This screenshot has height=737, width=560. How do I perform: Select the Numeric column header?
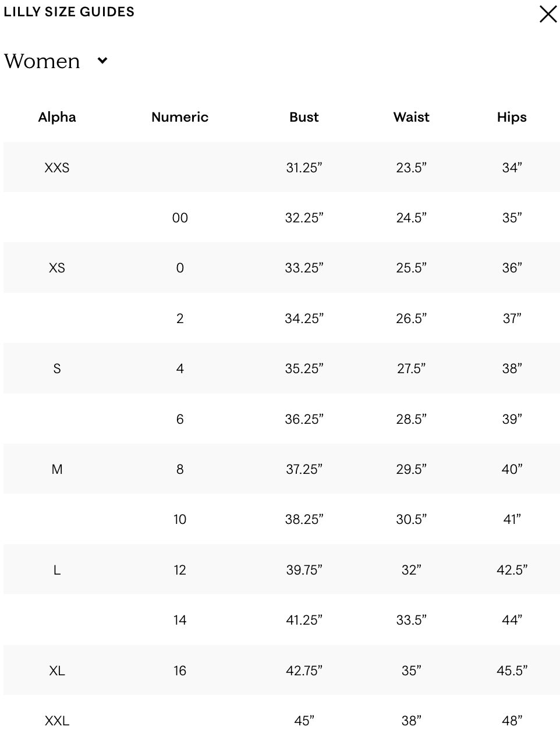tap(179, 117)
